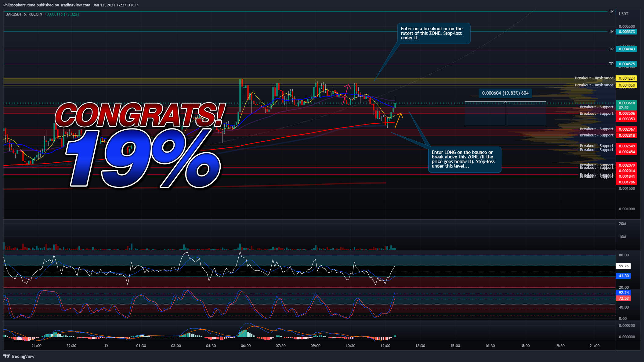Click the 19:30 time axis label
This screenshot has height=362, width=644.
point(560,346)
